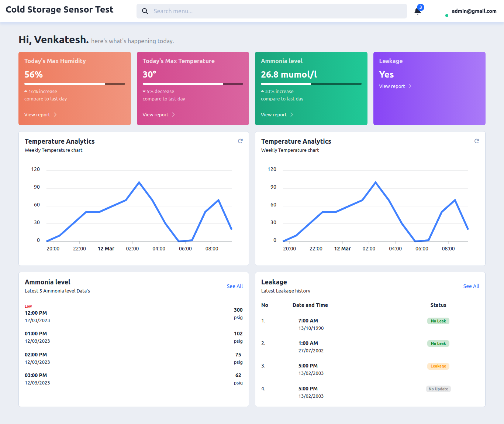This screenshot has width=504, height=424.
Task: Refresh the right Temperature Analytics chart
Action: [x=477, y=141]
